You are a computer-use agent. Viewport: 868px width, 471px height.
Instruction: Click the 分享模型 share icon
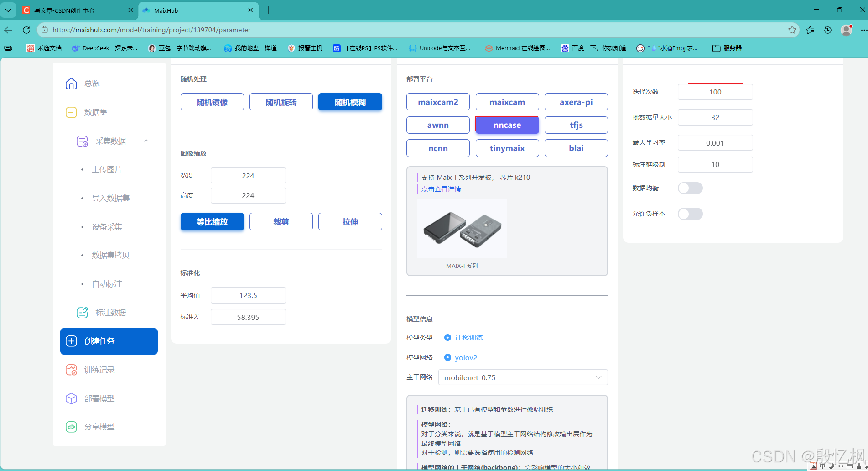[71, 427]
